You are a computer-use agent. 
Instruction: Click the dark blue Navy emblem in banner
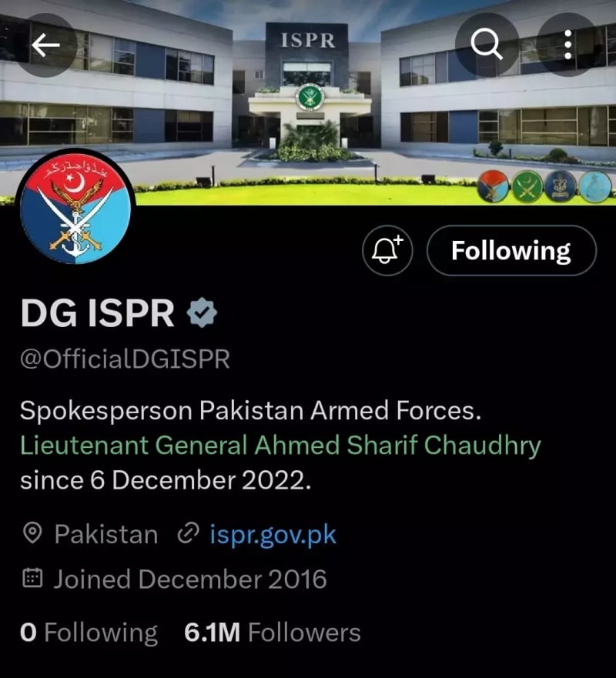tap(561, 186)
